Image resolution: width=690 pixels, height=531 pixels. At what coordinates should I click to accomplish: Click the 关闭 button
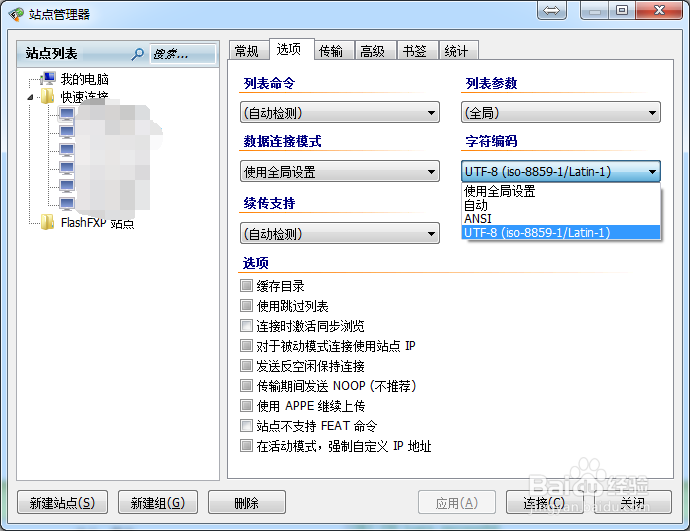[x=633, y=502]
